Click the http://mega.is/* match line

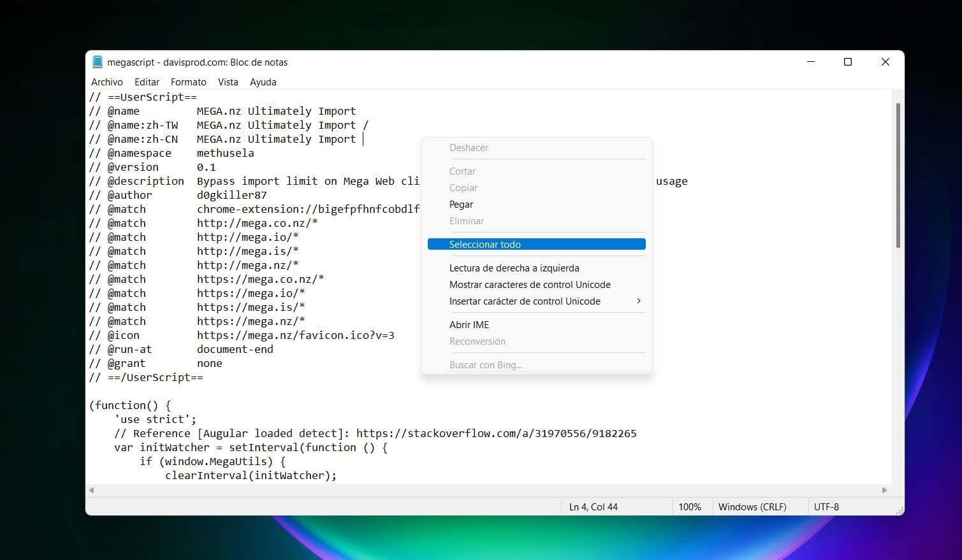point(194,252)
